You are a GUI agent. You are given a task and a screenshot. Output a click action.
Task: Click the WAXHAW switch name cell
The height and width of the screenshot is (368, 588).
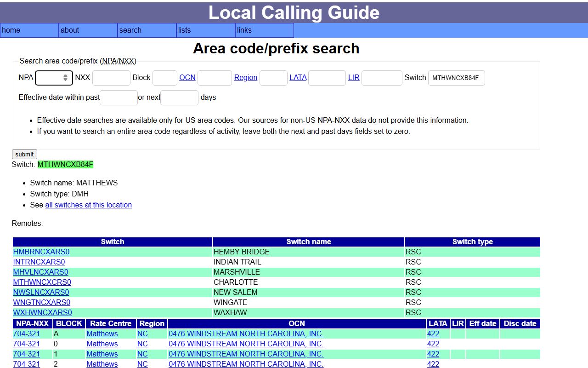[x=309, y=313]
